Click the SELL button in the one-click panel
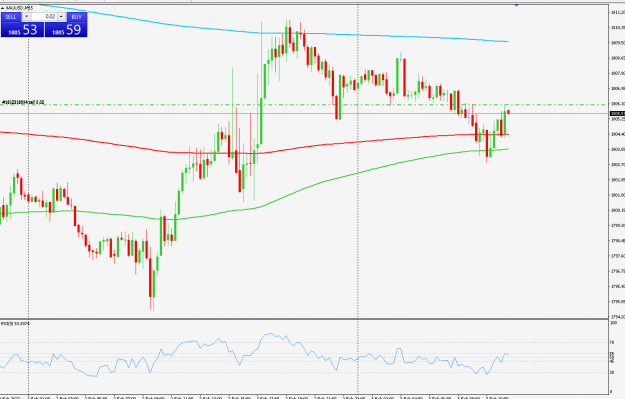This screenshot has width=625, height=399. [11, 17]
